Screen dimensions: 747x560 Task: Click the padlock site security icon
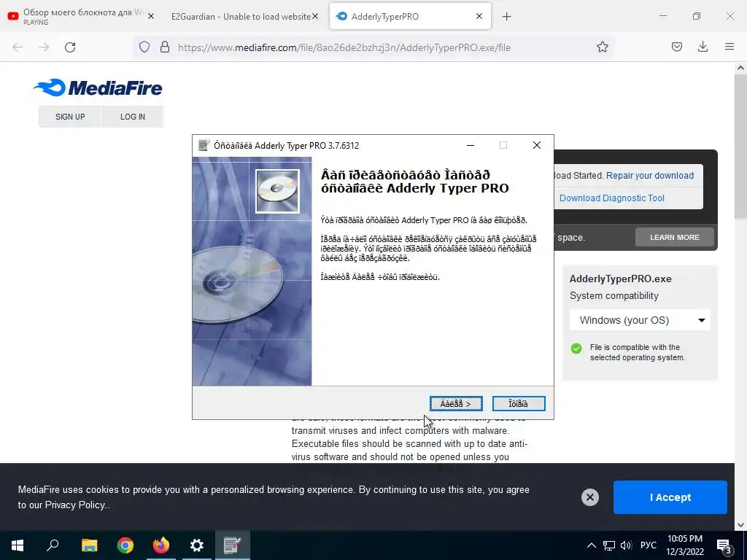click(165, 47)
